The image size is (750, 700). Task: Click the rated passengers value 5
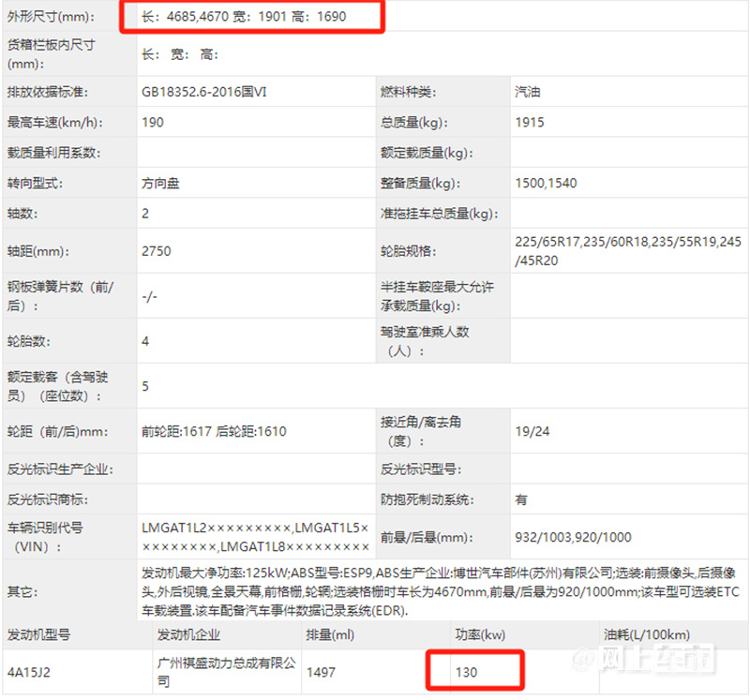145,386
